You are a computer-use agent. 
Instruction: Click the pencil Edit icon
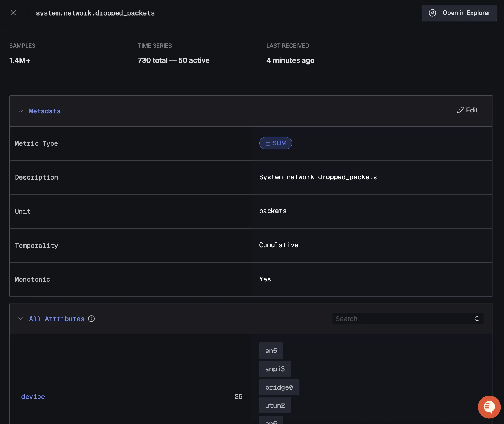(x=460, y=110)
